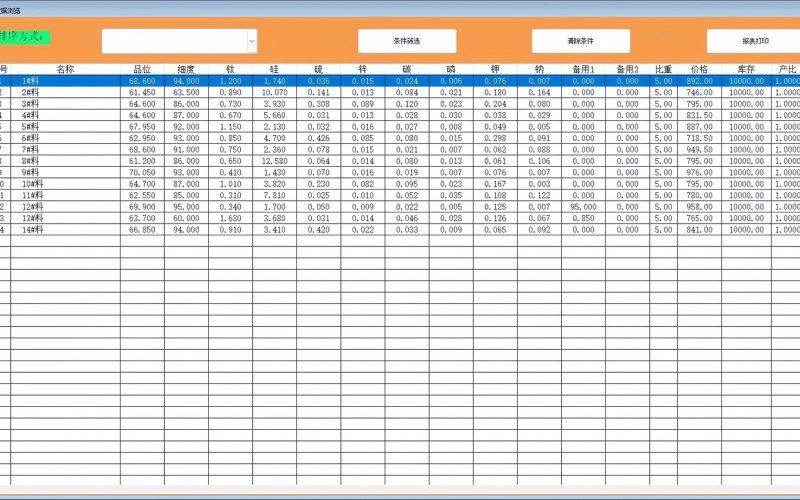
Task: Open the 排序方式 sort dropdown arrow
Action: [252, 41]
